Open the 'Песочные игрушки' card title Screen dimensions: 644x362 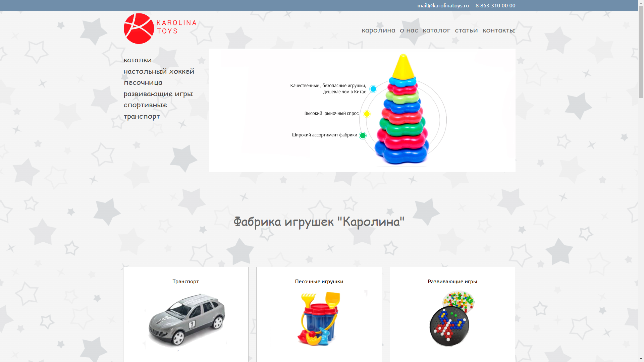319,281
